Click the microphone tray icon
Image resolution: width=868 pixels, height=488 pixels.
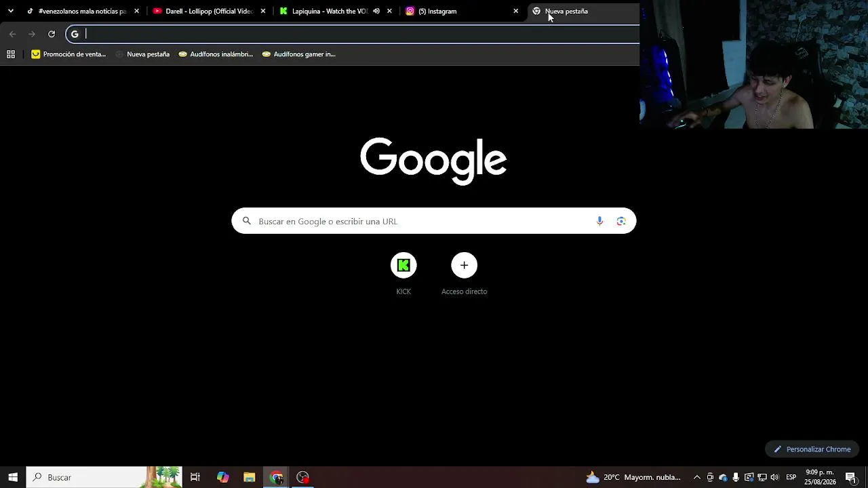point(736,477)
